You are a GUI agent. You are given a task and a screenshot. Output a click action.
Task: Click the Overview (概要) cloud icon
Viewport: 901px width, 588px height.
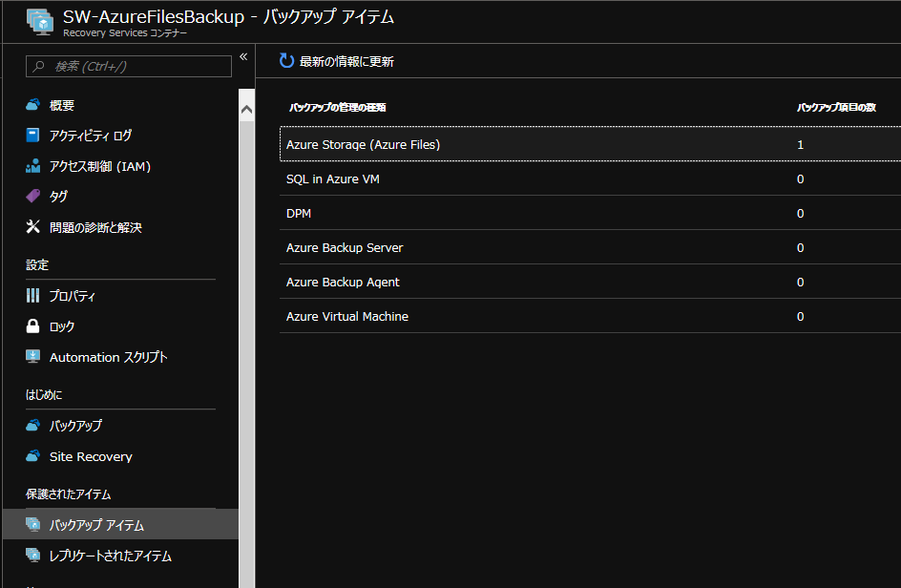pyautogui.click(x=33, y=105)
